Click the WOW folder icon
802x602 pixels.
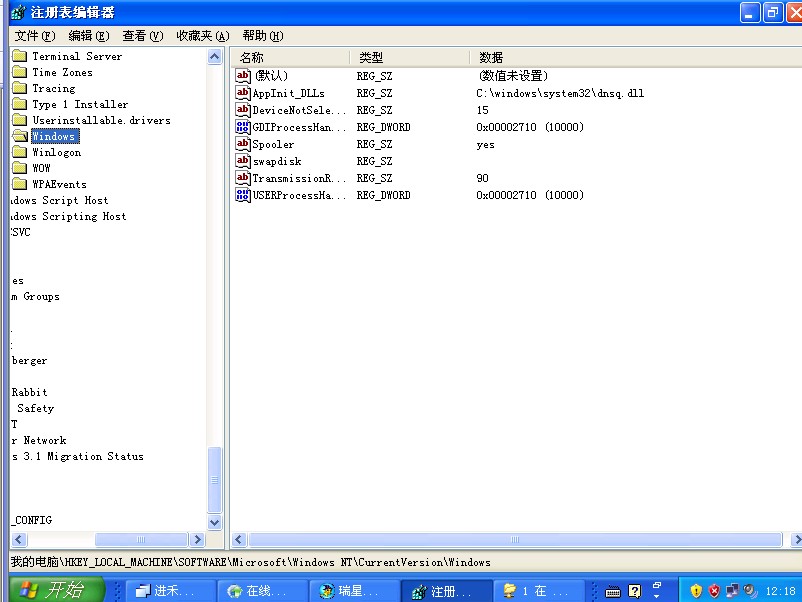click(x=19, y=168)
